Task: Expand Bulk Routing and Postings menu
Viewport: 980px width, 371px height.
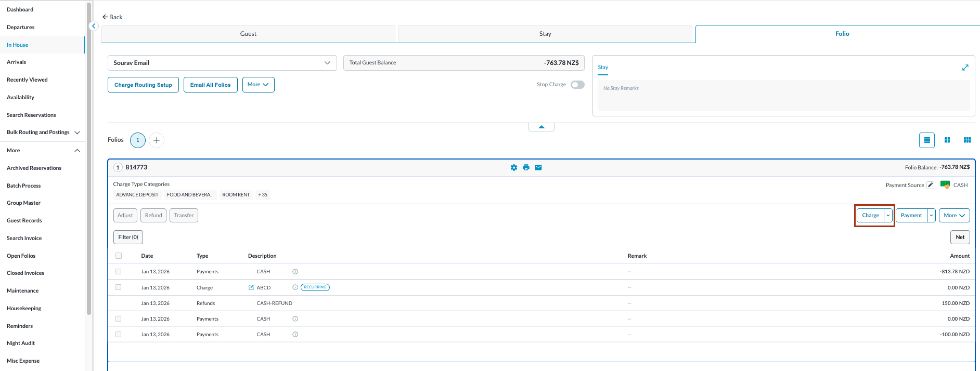Action: [x=77, y=132]
